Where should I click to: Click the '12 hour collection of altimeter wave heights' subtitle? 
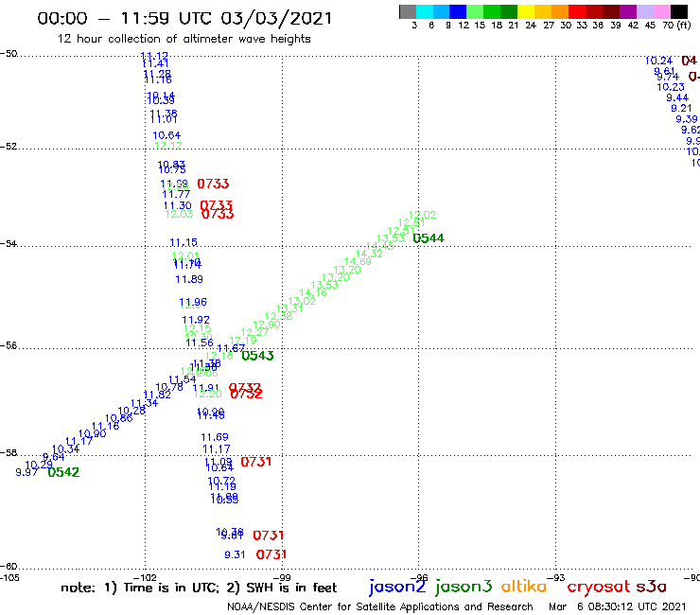[x=184, y=39]
